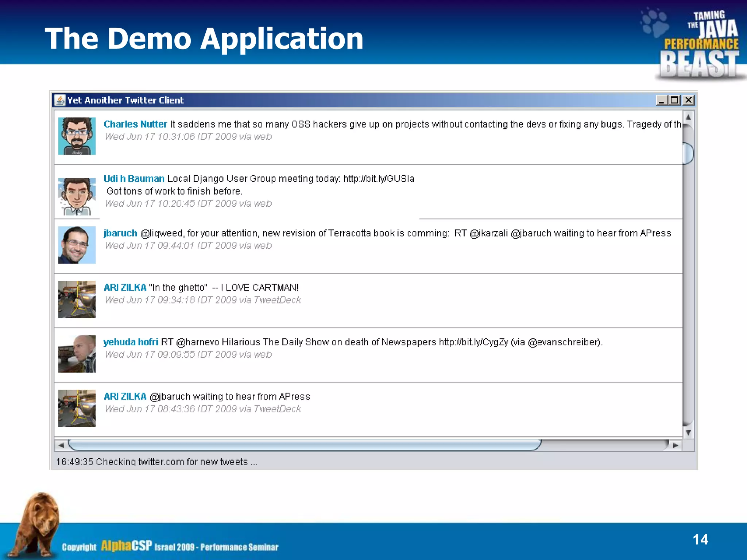
Task: Click the horizontal scrollbar right arrow
Action: (676, 445)
